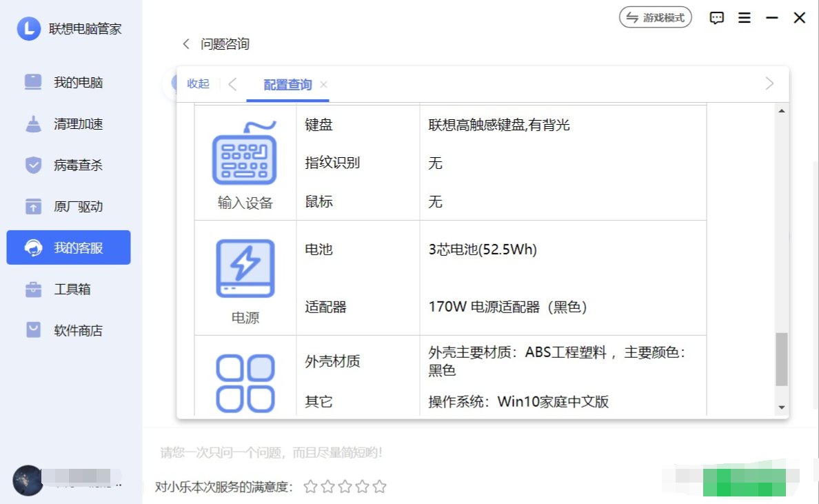Viewport: 819px width, 504px height.
Task: Go back from 问题咨询 page
Action: [185, 44]
